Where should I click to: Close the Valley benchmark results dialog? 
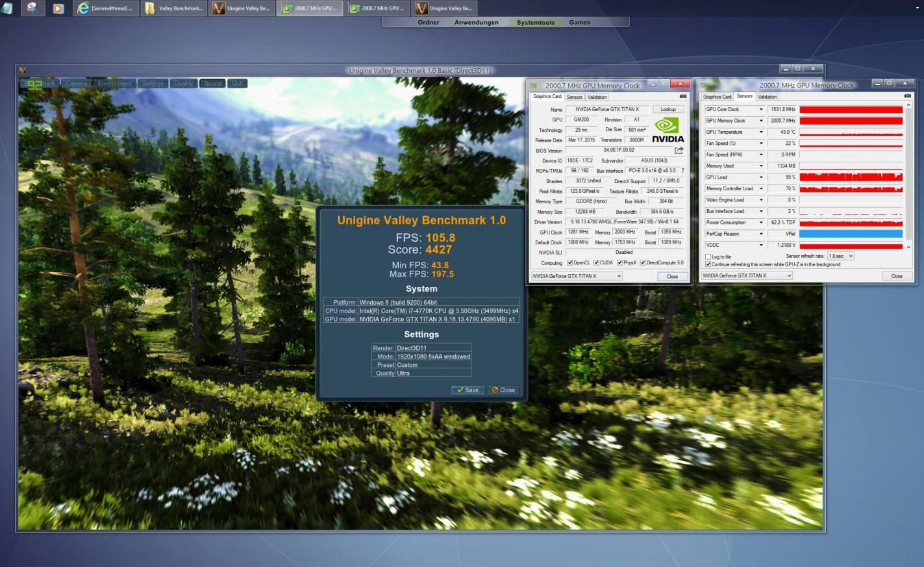[503, 390]
